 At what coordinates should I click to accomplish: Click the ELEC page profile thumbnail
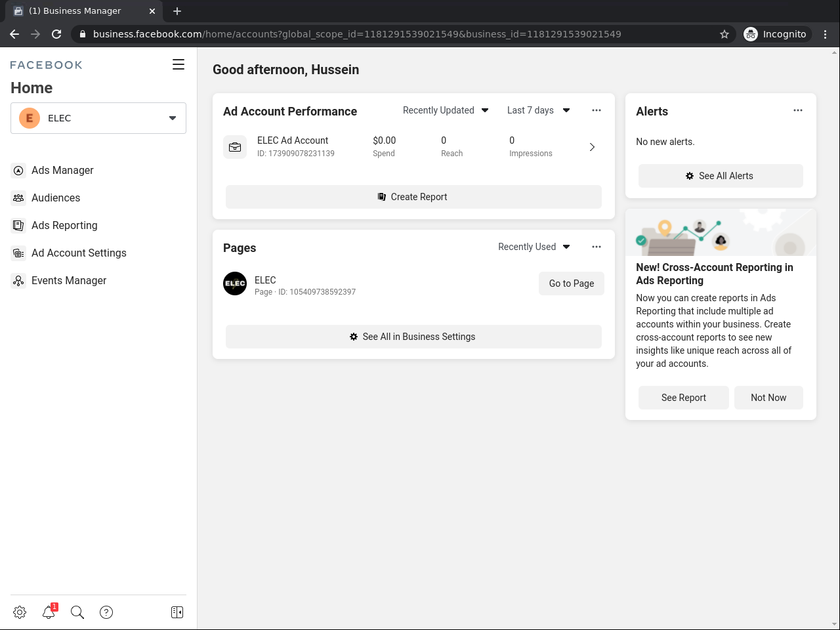(x=235, y=283)
